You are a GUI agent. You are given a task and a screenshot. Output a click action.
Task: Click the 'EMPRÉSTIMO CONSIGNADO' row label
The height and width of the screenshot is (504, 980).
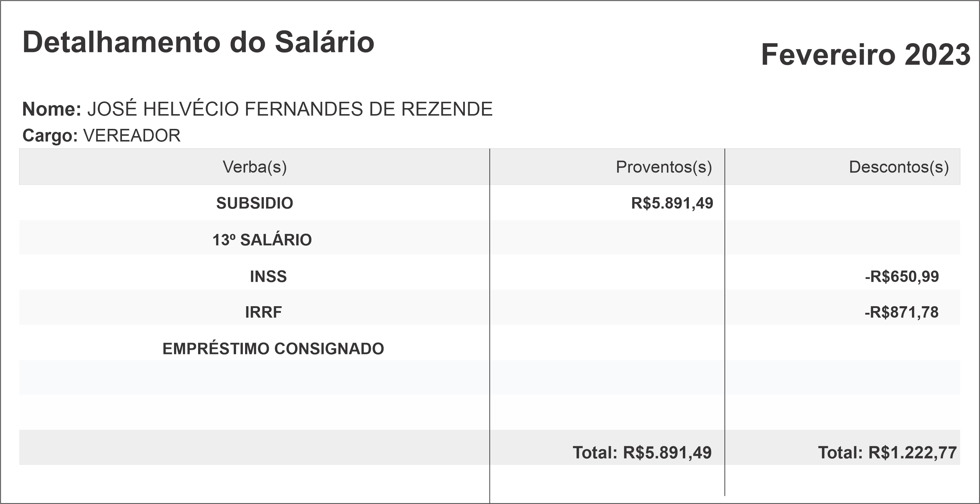click(273, 349)
